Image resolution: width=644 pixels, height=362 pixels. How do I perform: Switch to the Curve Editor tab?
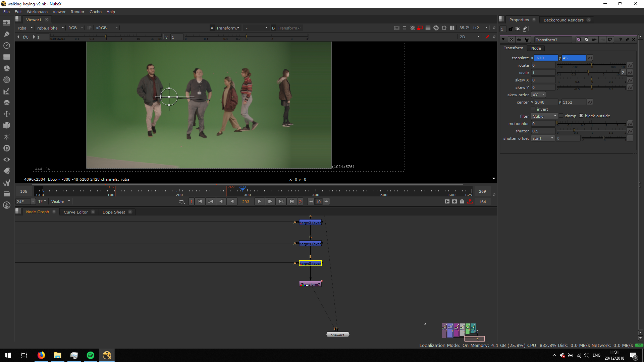[x=76, y=212]
